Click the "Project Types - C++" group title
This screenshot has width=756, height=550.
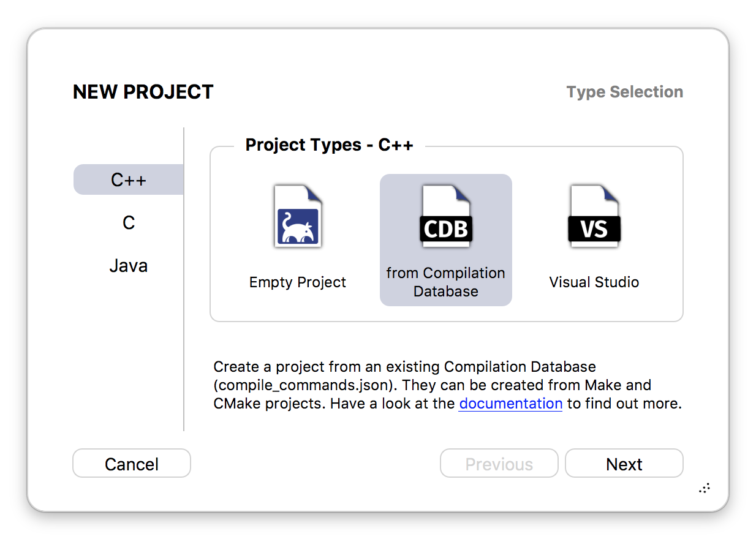tap(330, 145)
